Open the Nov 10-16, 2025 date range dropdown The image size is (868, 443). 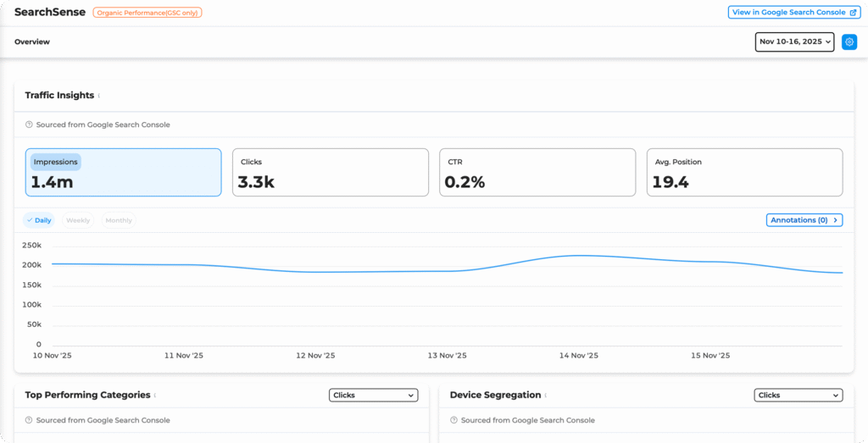tap(794, 42)
